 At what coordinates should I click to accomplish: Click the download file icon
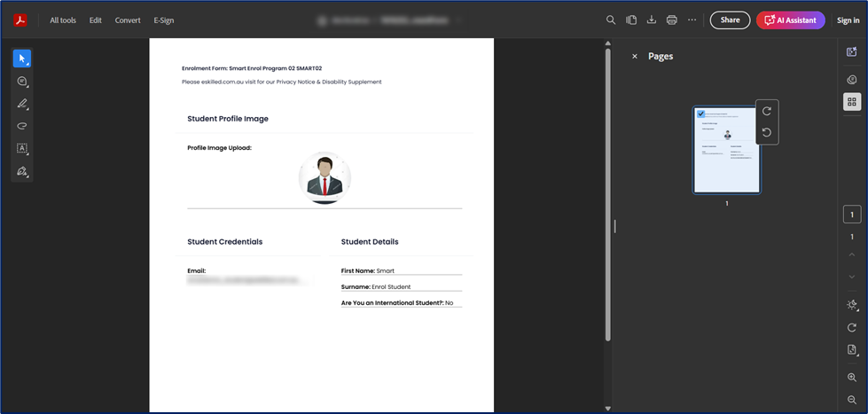click(652, 20)
